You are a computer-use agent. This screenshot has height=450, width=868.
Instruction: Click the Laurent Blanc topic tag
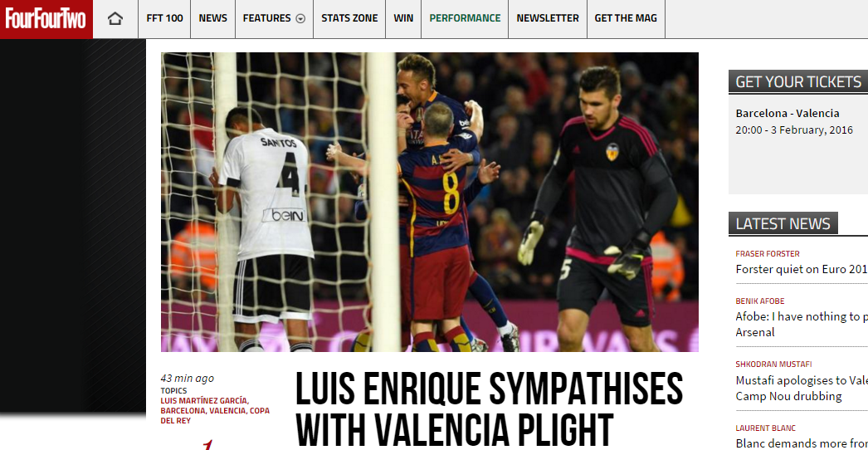click(766, 428)
